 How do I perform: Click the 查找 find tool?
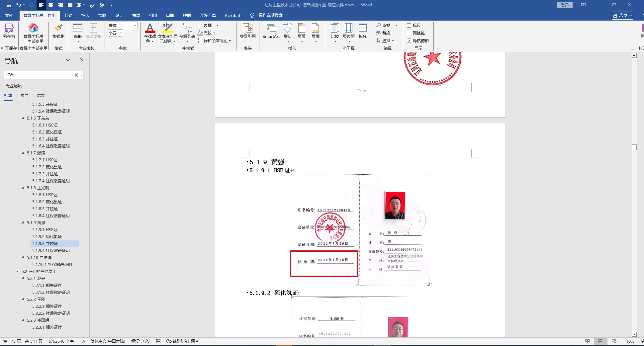(383, 25)
